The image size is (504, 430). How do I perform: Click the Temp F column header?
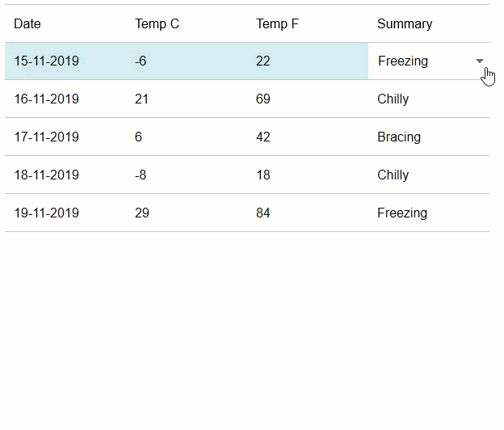click(277, 24)
